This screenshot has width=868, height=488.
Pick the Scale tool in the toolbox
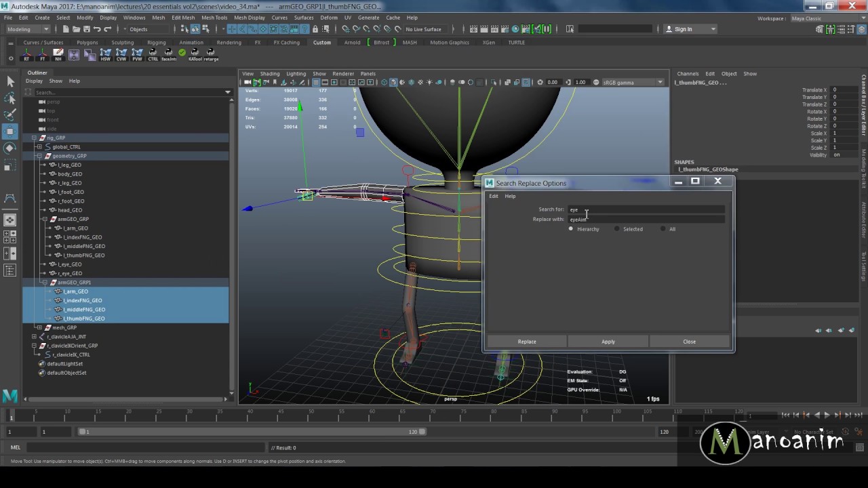(10, 165)
